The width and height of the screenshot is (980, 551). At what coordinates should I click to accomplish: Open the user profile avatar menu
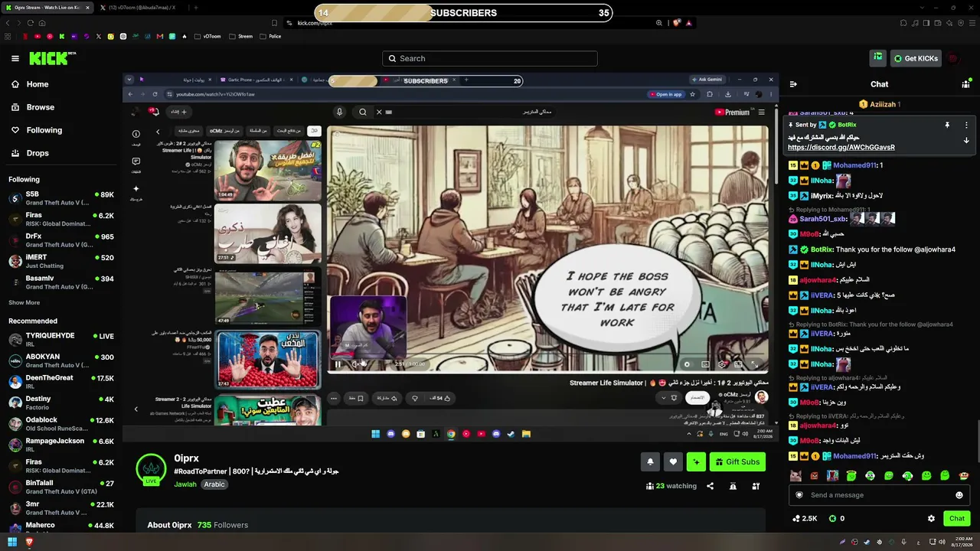pyautogui.click(x=953, y=58)
